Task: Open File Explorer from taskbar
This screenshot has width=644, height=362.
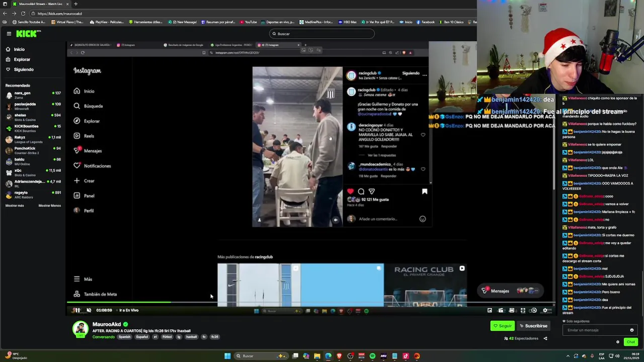Action: 317,356
